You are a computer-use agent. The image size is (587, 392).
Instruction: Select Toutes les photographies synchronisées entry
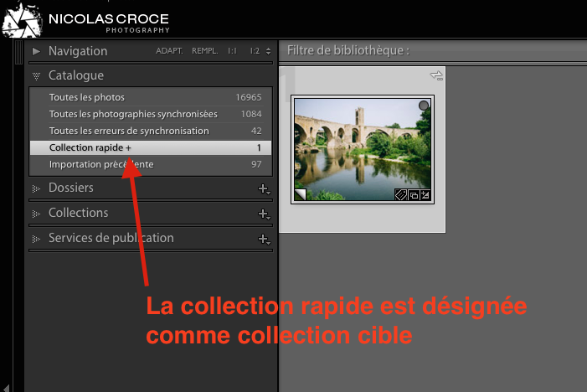click(151, 114)
